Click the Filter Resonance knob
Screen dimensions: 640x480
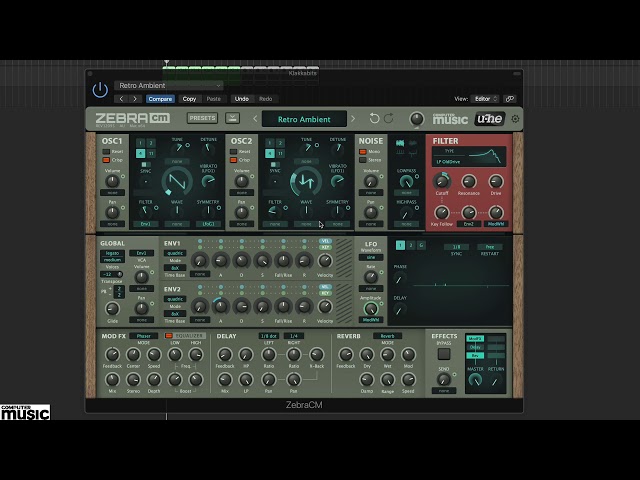coord(469,181)
